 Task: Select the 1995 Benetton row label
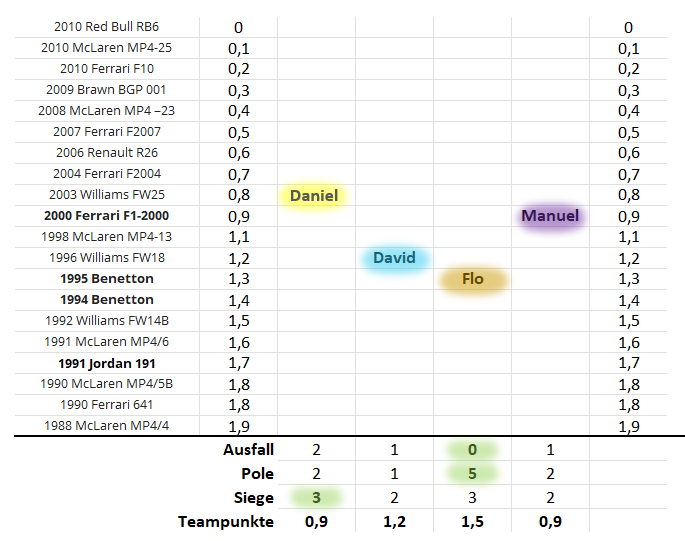pos(107,279)
